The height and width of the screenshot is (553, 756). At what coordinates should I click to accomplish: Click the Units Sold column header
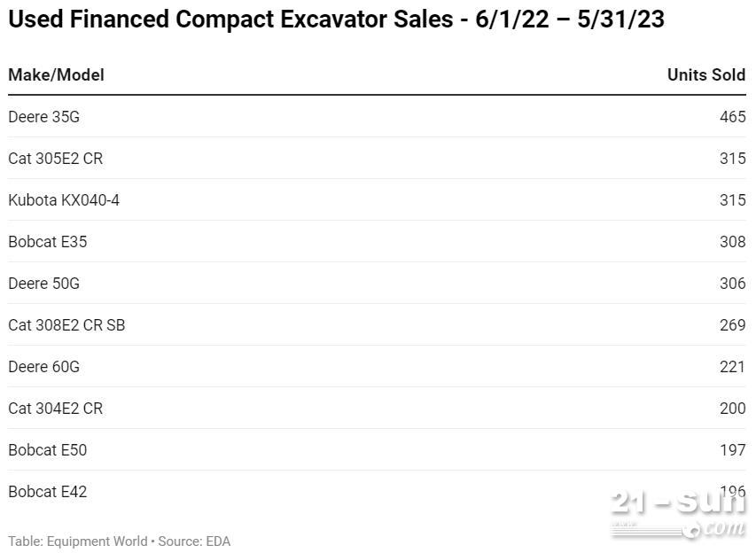(x=705, y=74)
